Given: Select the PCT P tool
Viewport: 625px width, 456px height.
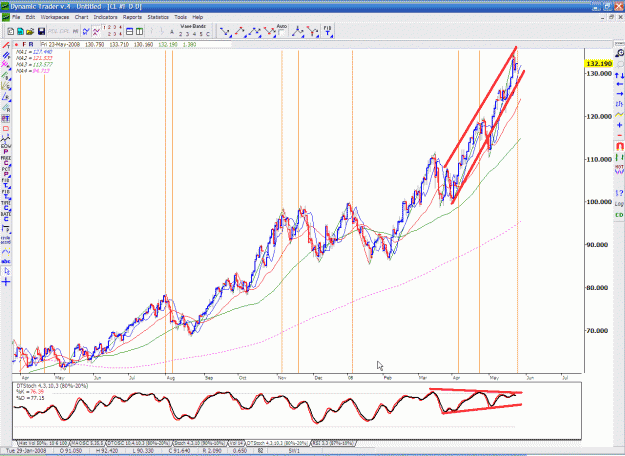Looking at the screenshot, I should [x=6, y=172].
